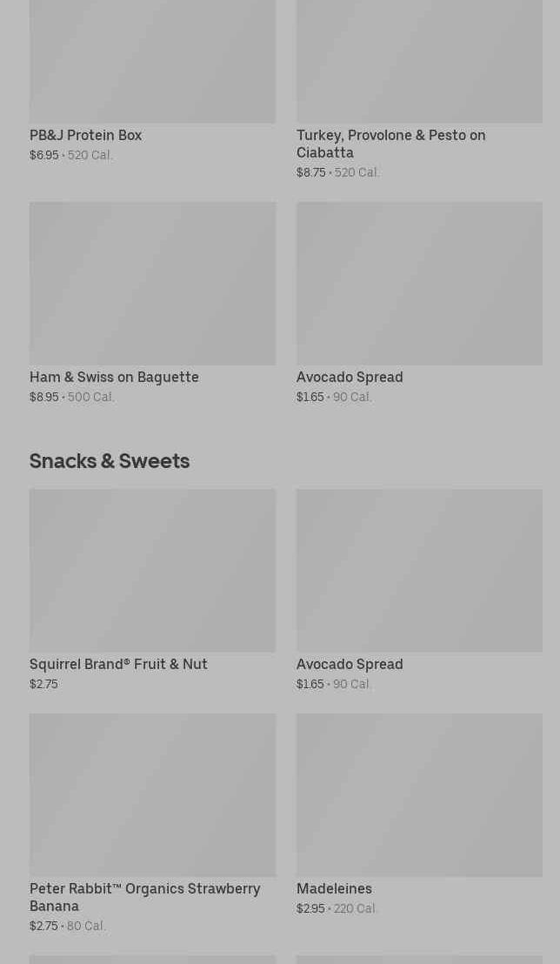Screen dimensions: 560x964
Task: Click Avocado Spread image beside Ham & Swiss
Action: click(x=419, y=284)
